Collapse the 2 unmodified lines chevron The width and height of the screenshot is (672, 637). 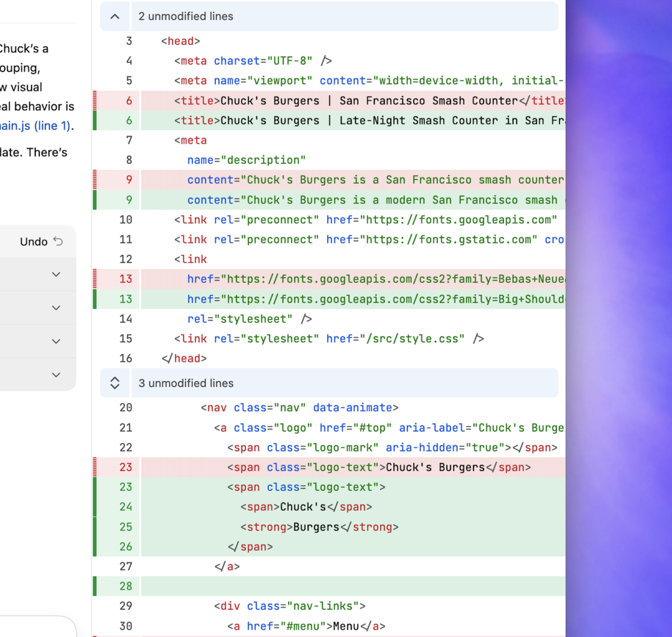[x=115, y=16]
